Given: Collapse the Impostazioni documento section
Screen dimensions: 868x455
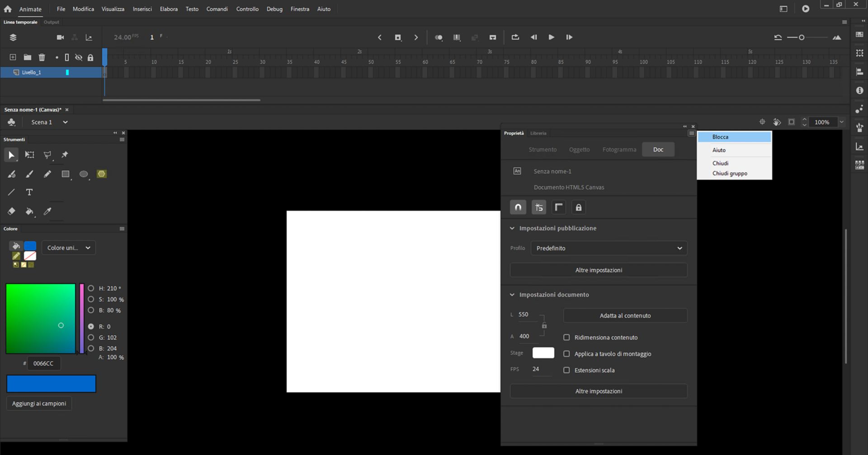Looking at the screenshot, I should 512,294.
